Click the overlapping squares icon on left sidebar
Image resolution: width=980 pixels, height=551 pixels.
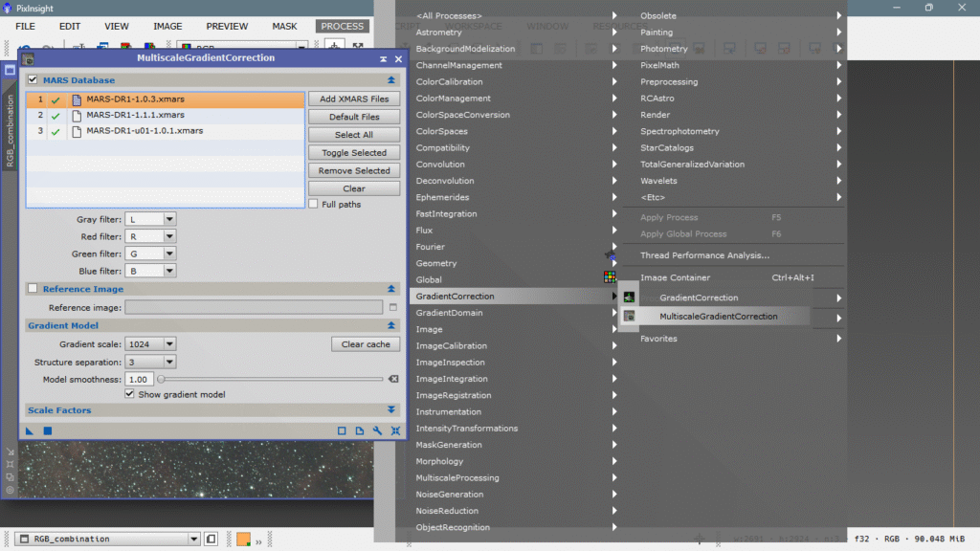[x=10, y=477]
